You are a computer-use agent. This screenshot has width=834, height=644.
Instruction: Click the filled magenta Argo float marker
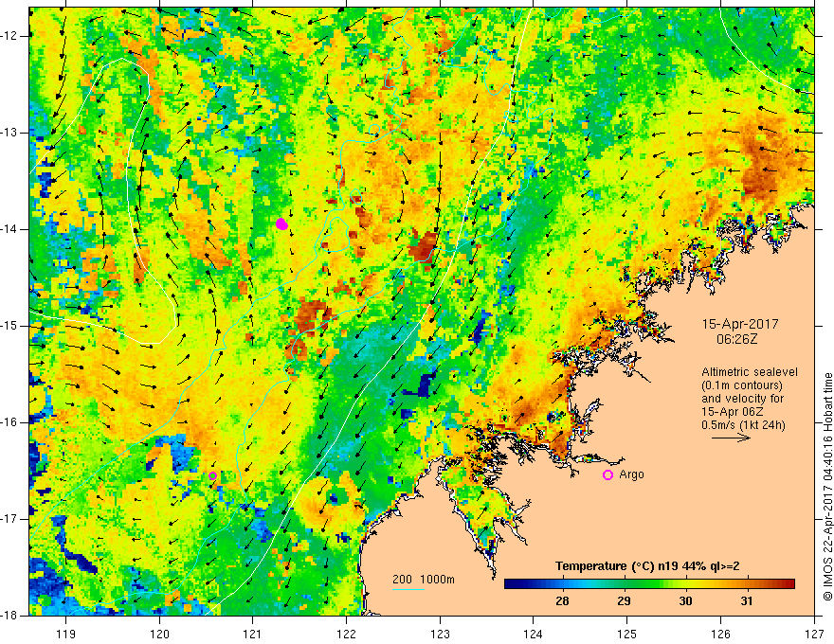(281, 224)
